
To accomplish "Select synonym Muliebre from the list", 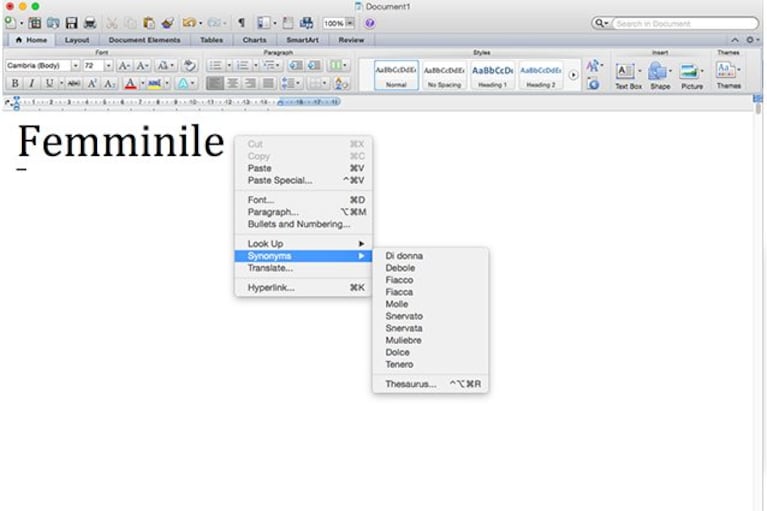I will point(430,340).
